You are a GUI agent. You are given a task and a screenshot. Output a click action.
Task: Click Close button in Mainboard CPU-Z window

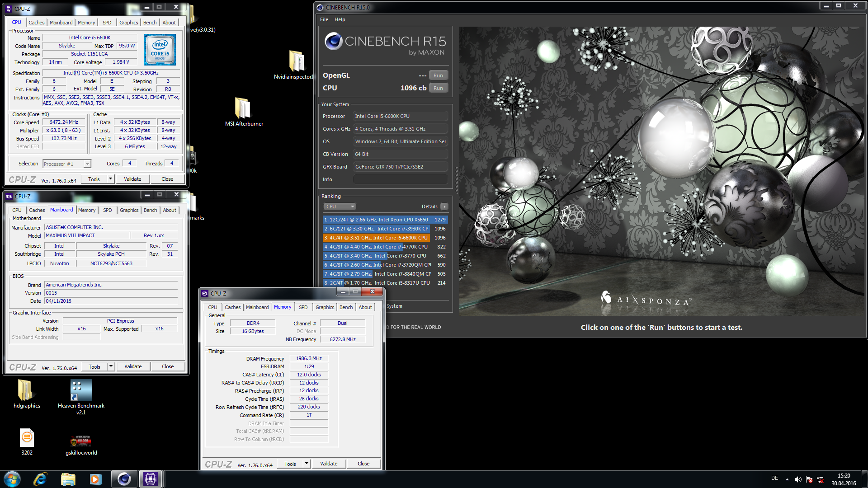(168, 366)
